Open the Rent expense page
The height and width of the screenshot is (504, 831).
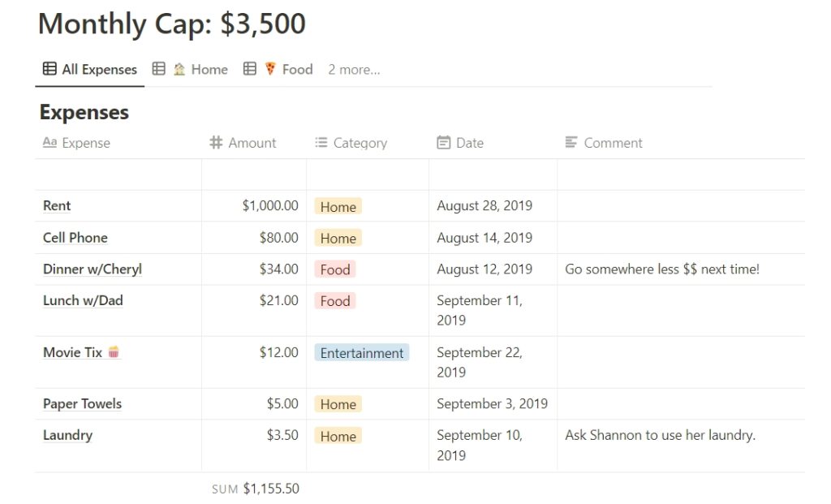pos(57,205)
